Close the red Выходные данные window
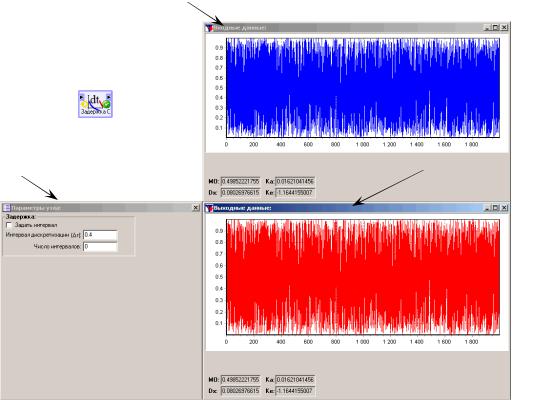 [x=504, y=208]
